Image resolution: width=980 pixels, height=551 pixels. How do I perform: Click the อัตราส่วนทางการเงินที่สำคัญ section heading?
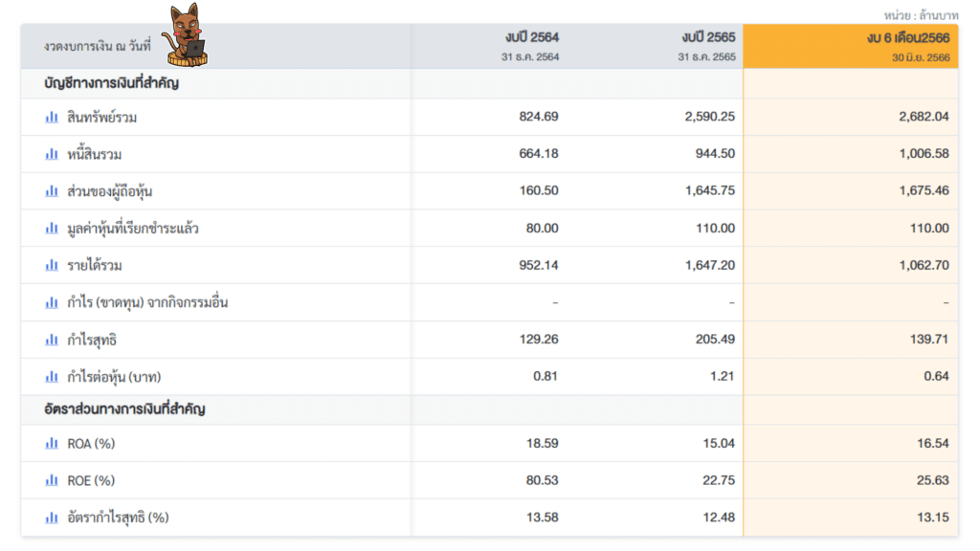[x=124, y=409]
